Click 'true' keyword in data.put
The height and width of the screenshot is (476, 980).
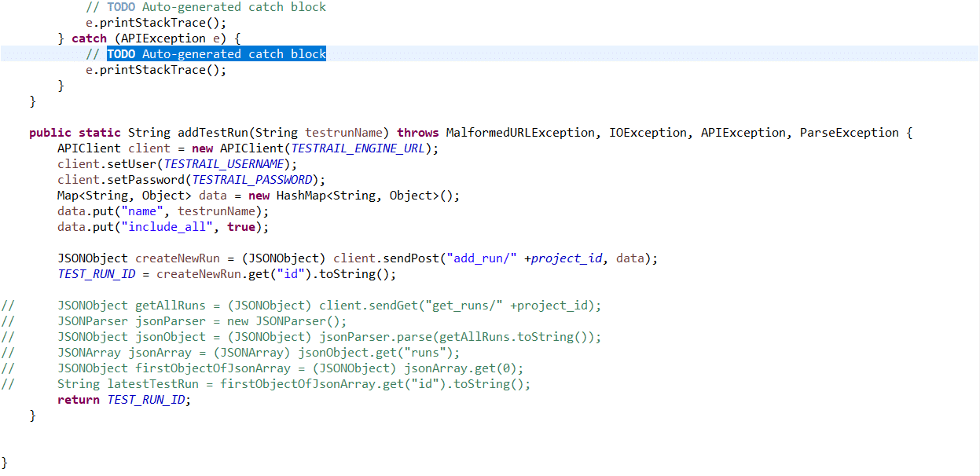[241, 227]
